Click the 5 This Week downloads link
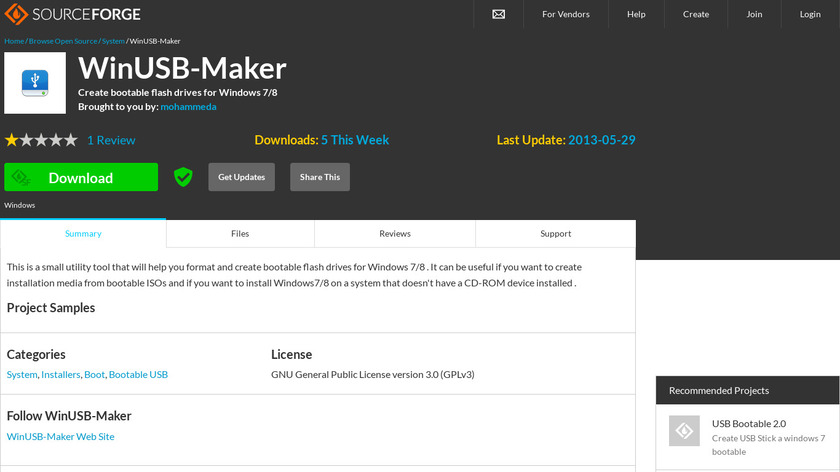840x472 pixels. [355, 140]
